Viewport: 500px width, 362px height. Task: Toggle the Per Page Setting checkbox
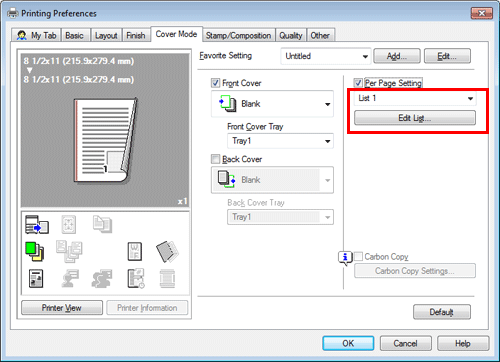coord(358,83)
